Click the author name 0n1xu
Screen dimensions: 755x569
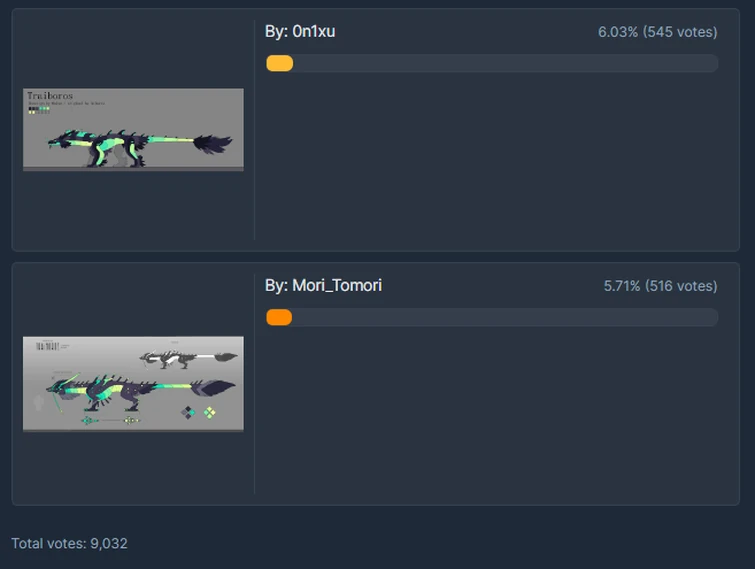[x=313, y=31]
